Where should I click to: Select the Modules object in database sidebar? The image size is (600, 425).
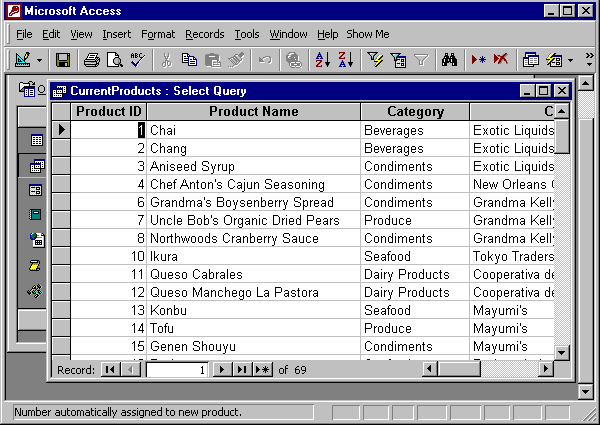pos(35,291)
